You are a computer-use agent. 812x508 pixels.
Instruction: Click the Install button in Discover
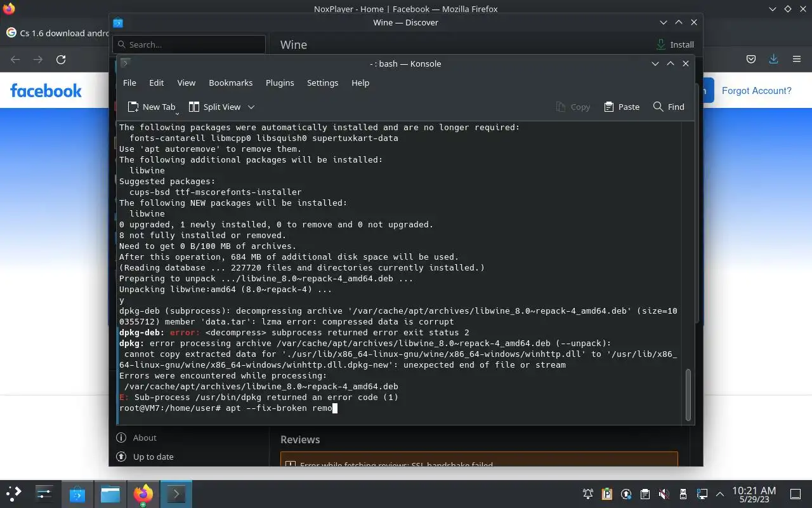coord(676,44)
